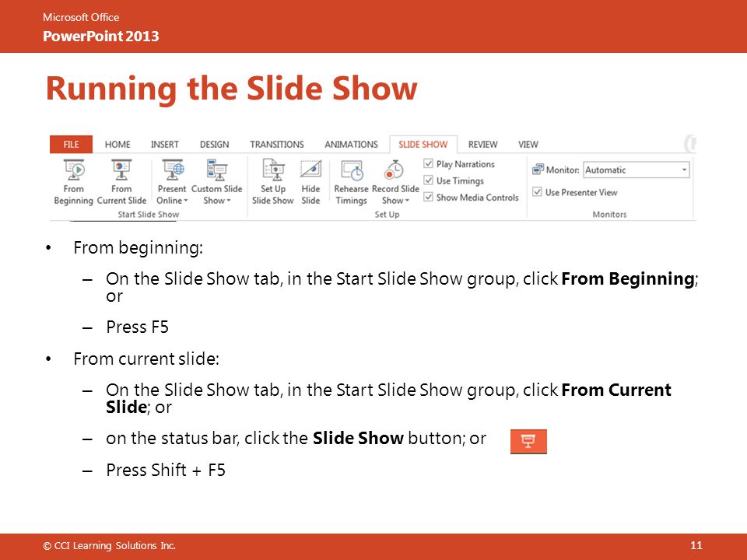Screen dimensions: 747x560
Task: Disable Use Presenter View checkbox
Action: click(538, 192)
